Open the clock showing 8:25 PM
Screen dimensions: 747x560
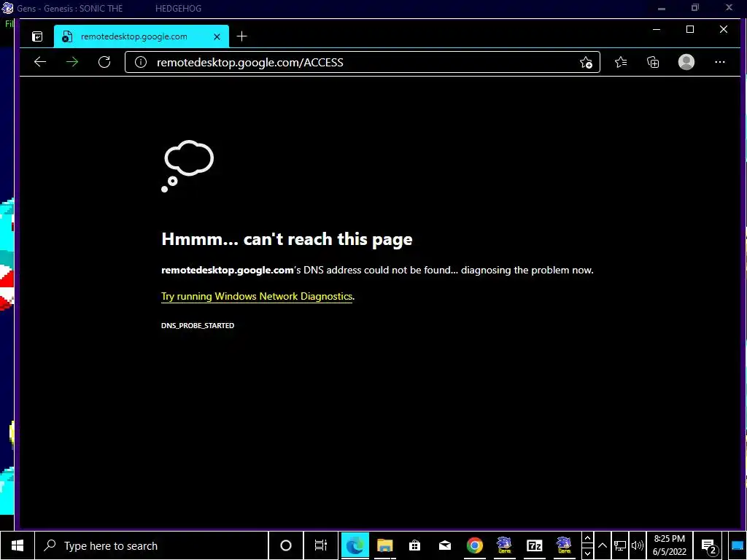click(x=670, y=545)
